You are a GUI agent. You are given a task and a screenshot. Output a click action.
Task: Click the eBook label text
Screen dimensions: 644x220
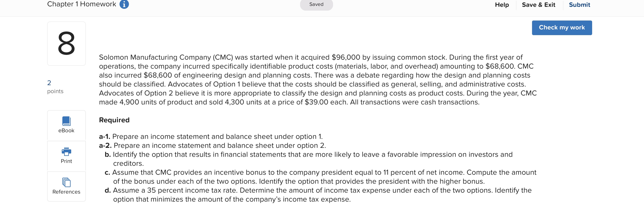[x=66, y=130]
